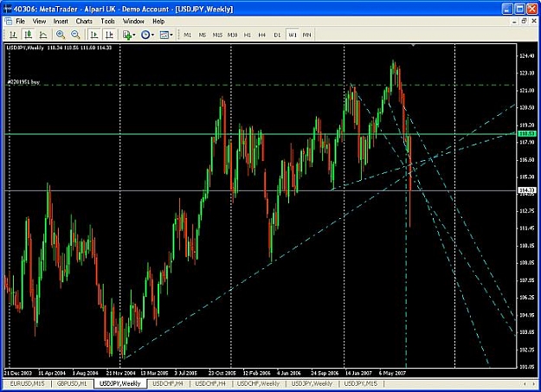Select the M5 timeframe

coord(203,35)
